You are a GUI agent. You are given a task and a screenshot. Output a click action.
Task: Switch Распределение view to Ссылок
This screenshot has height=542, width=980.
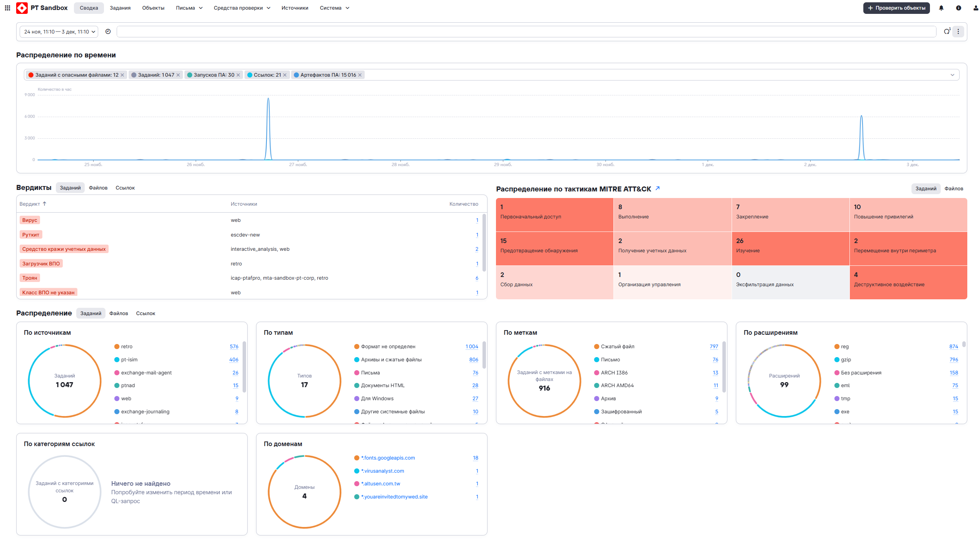(x=146, y=314)
